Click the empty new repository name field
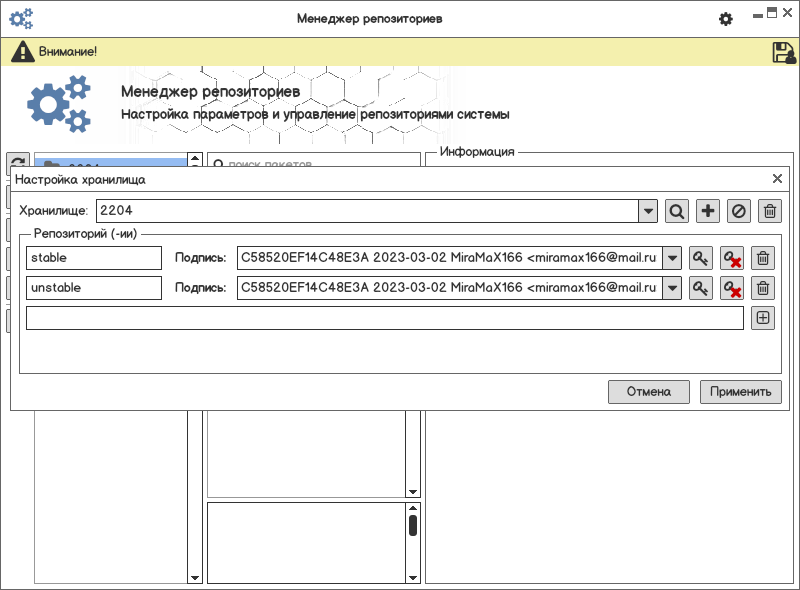Screen dimensions: 800x590 385,318
